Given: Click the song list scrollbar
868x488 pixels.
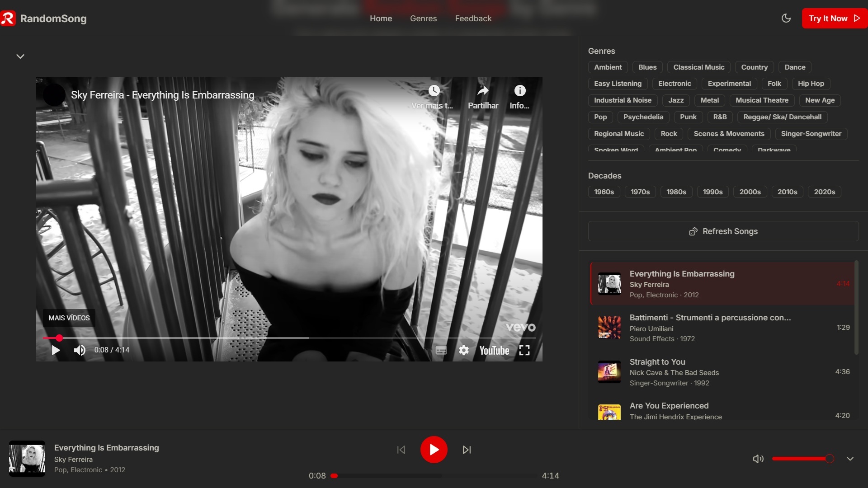Looking at the screenshot, I should [x=856, y=308].
